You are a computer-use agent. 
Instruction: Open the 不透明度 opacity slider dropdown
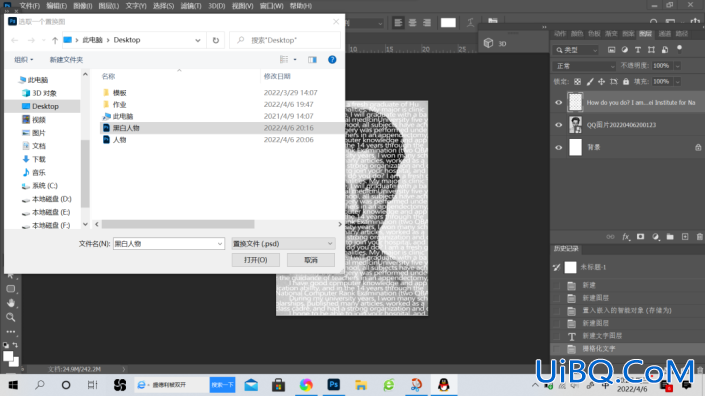click(677, 66)
